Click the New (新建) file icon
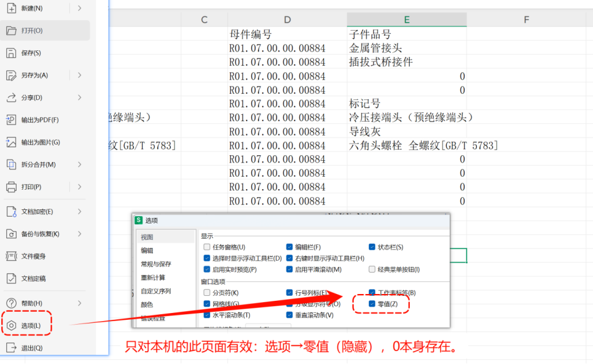This screenshot has width=593, height=364. 11,8
